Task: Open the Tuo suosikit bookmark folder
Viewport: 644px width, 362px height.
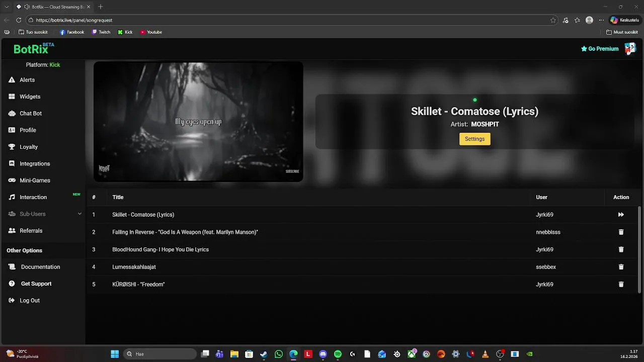Action: (33, 32)
